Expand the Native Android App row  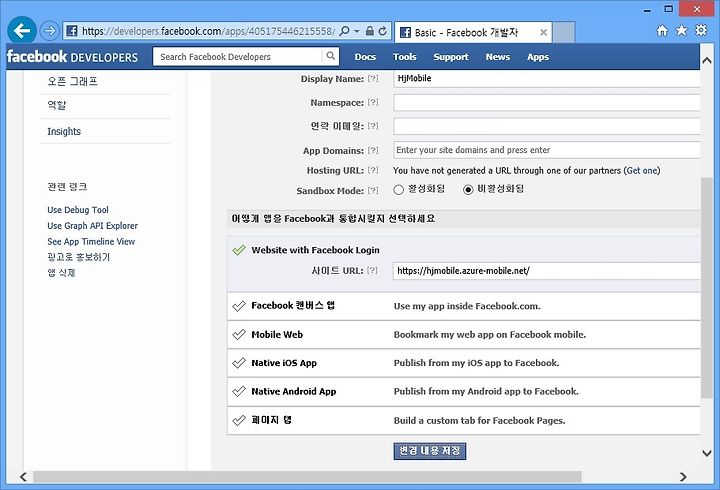coord(464,392)
